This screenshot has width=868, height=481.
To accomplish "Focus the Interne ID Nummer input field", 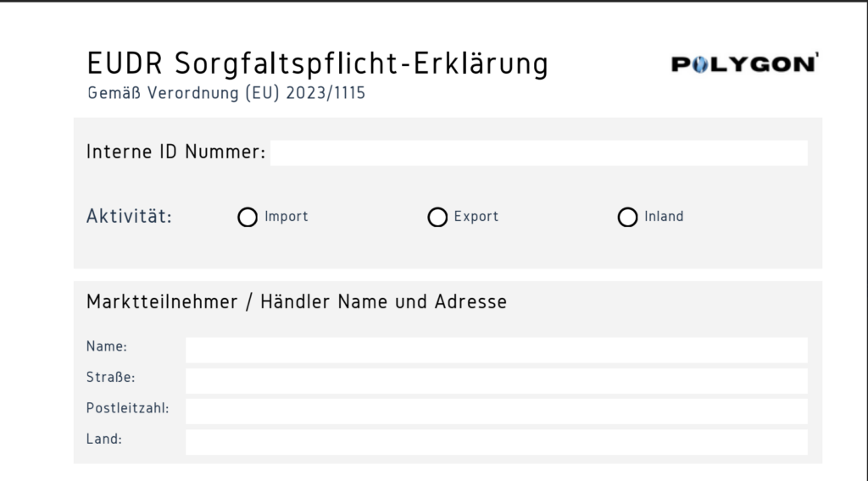I will tap(538, 153).
